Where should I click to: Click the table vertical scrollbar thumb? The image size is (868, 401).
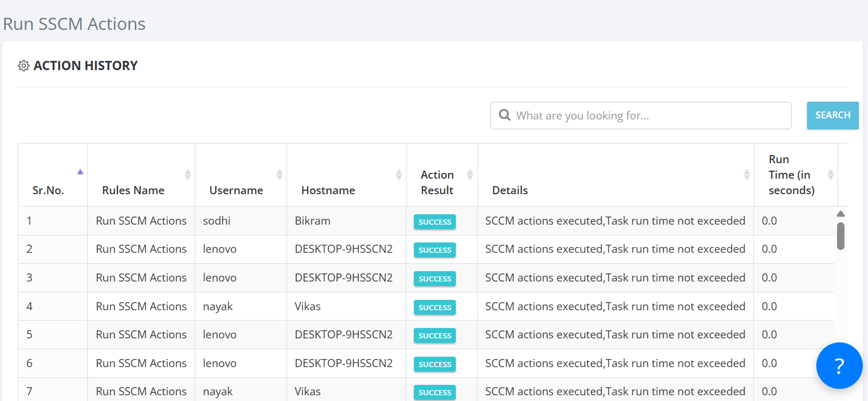[x=840, y=236]
